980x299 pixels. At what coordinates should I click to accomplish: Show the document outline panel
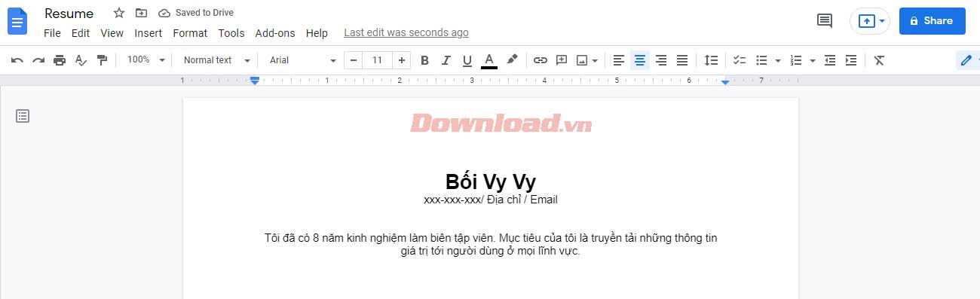click(23, 116)
